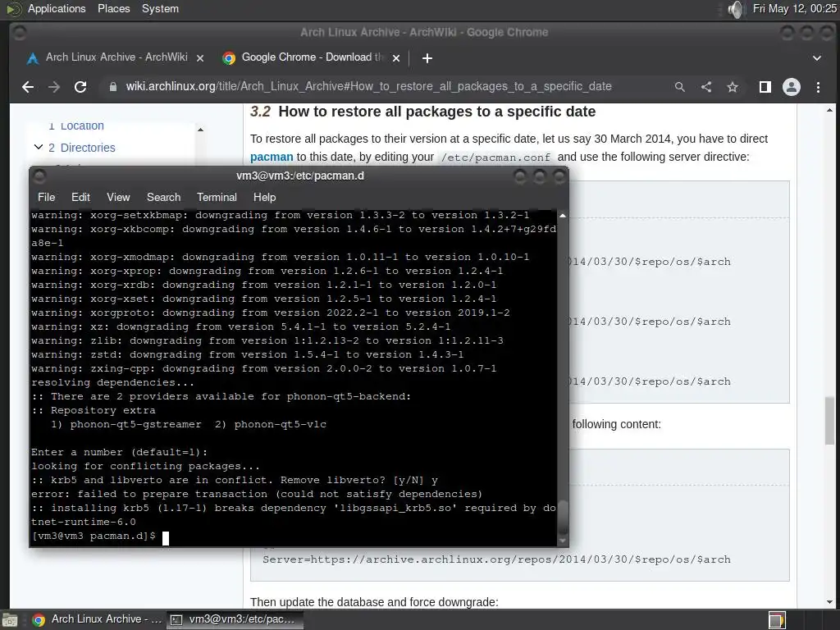Click the Server=https://archive.archlinux.org line

496,559
